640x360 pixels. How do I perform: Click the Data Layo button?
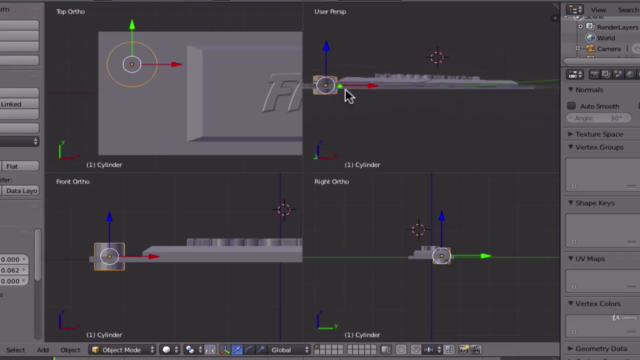pyautogui.click(x=21, y=191)
